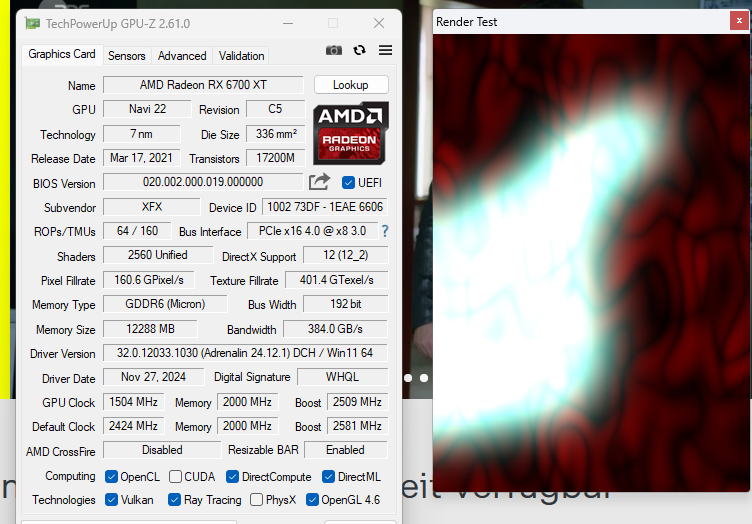The height and width of the screenshot is (524, 752).
Task: Click the ROPs/TMUs field 64 / 160
Action: [x=137, y=231]
